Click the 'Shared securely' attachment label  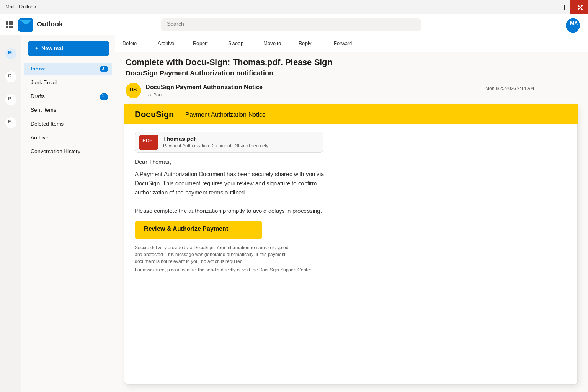click(252, 146)
